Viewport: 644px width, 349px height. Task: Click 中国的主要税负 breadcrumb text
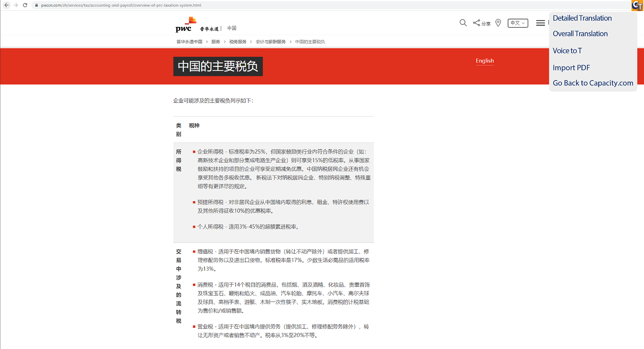tap(310, 42)
